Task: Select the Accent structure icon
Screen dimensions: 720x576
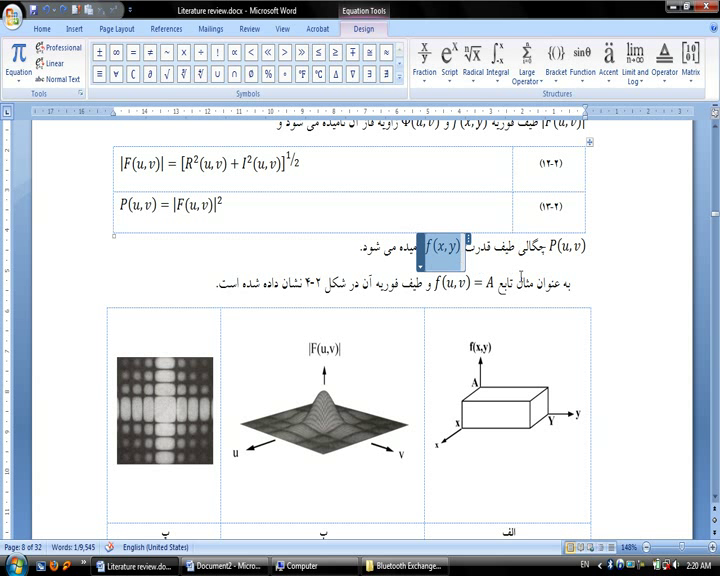Action: (x=608, y=59)
